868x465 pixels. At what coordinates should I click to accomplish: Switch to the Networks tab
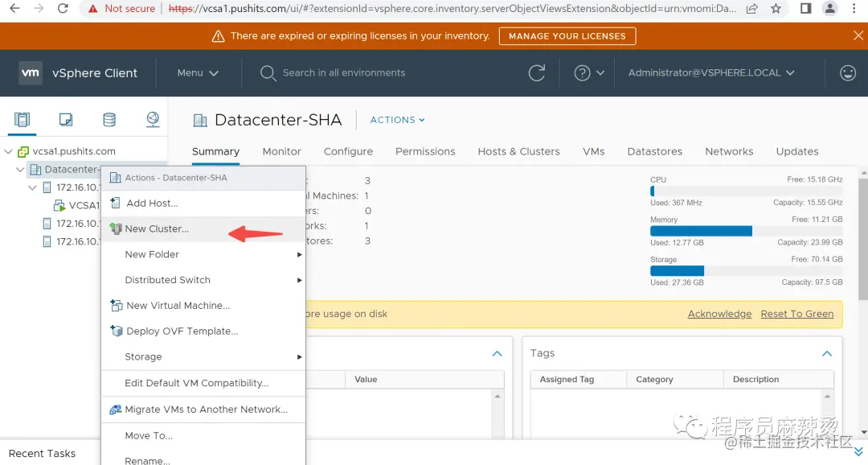pos(729,151)
